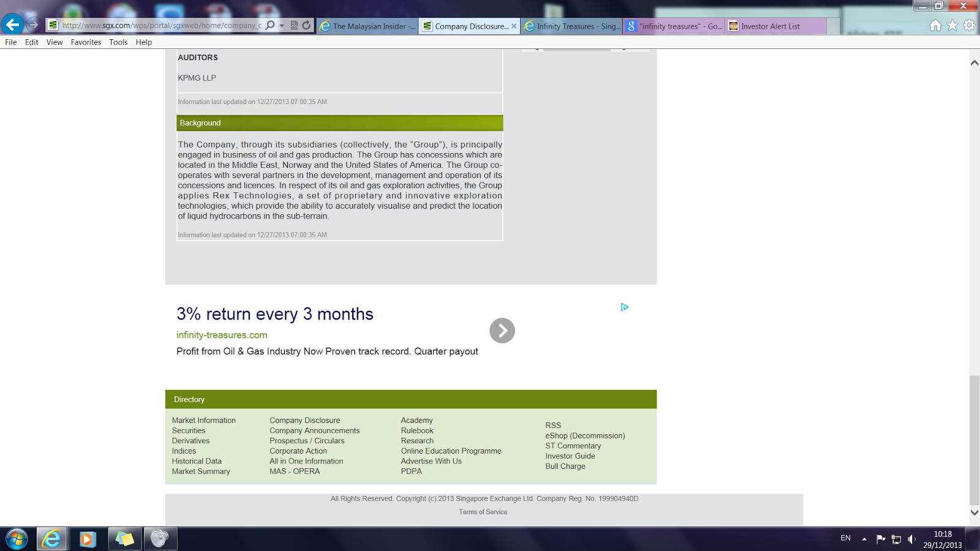980x551 pixels.
Task: Switch to the Infinity Treasures tab
Action: [x=571, y=26]
